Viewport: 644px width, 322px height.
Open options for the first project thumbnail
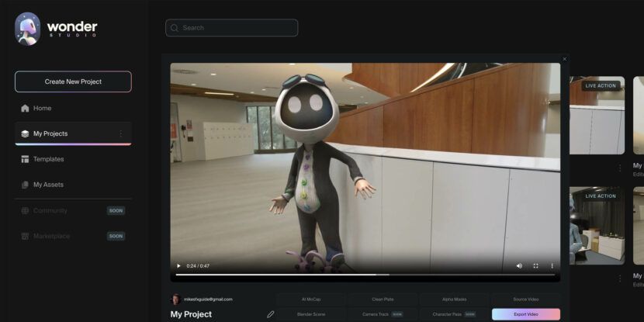619,168
